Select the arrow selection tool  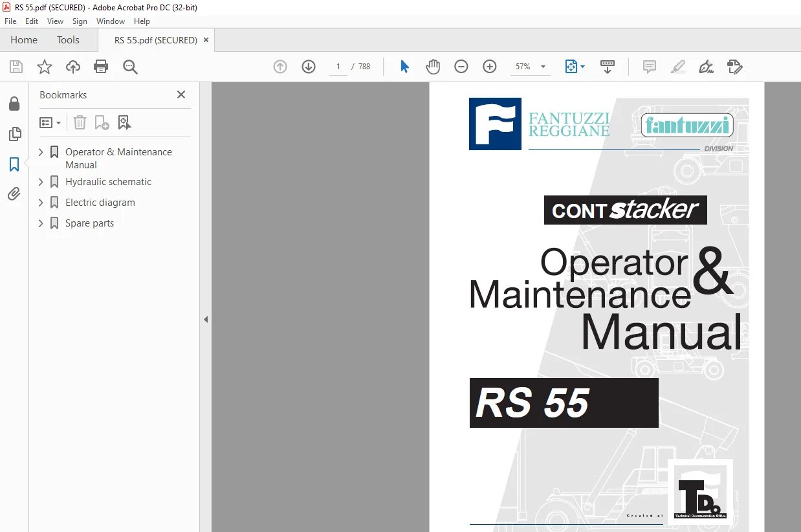click(x=404, y=67)
